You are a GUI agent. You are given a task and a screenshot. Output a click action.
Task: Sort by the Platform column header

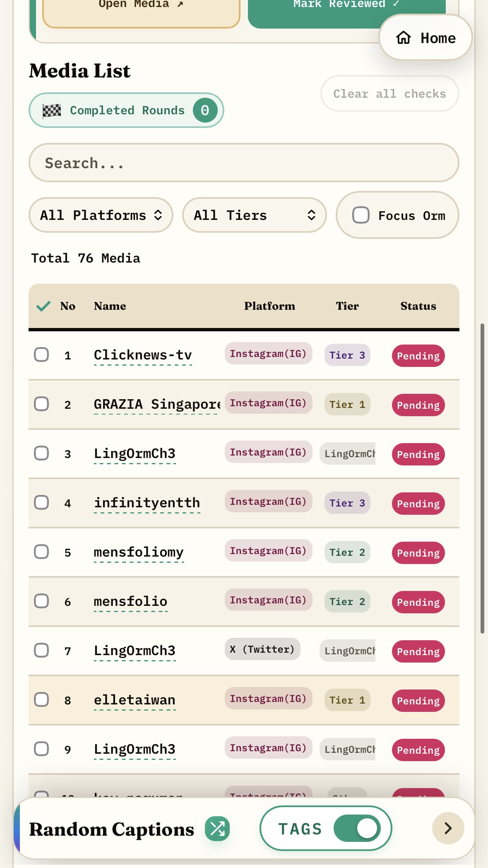[269, 306]
